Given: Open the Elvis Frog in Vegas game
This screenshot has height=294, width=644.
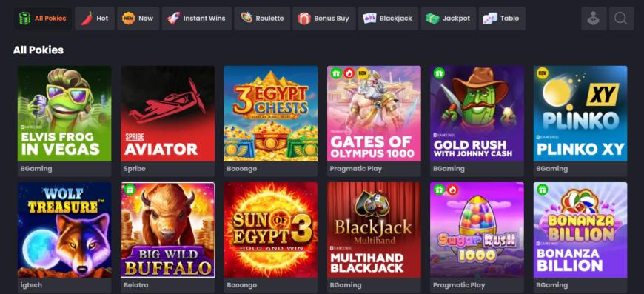Looking at the screenshot, I should point(64,114).
